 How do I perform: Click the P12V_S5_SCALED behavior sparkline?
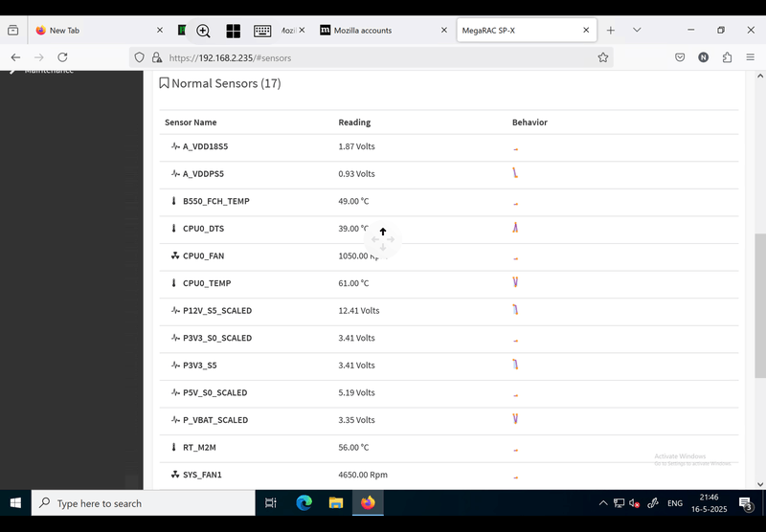pos(515,309)
